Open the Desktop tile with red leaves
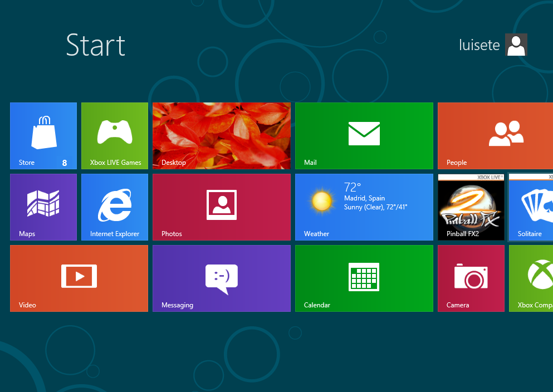This screenshot has height=392, width=553. point(222,136)
